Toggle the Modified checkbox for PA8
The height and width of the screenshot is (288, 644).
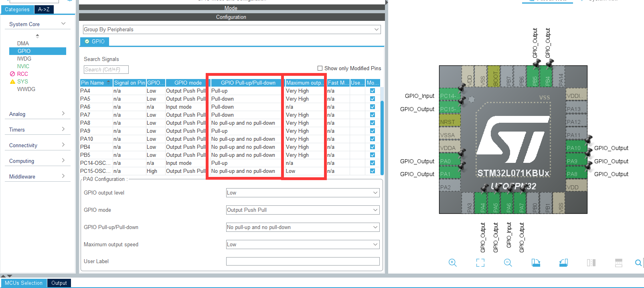(373, 123)
